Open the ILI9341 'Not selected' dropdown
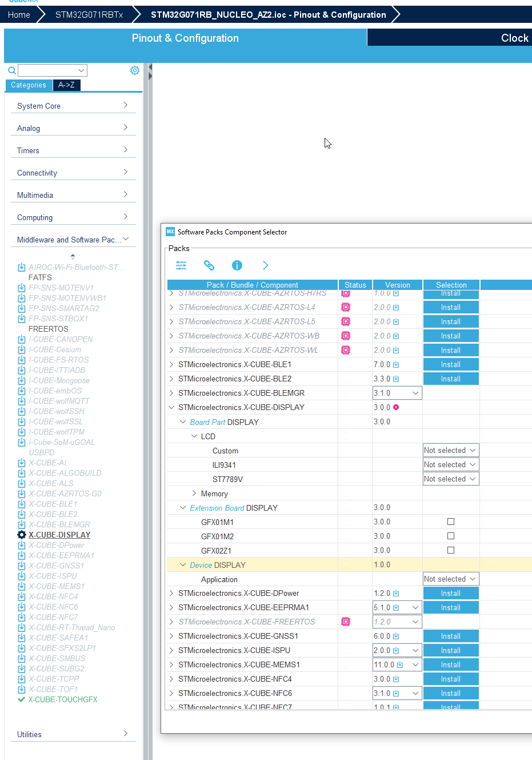The height and width of the screenshot is (760, 532). (x=450, y=464)
